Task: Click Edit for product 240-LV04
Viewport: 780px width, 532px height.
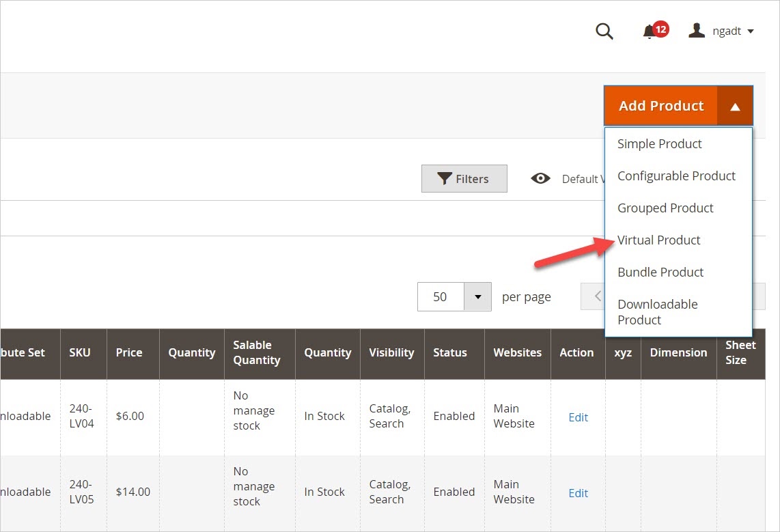Action: (x=578, y=417)
